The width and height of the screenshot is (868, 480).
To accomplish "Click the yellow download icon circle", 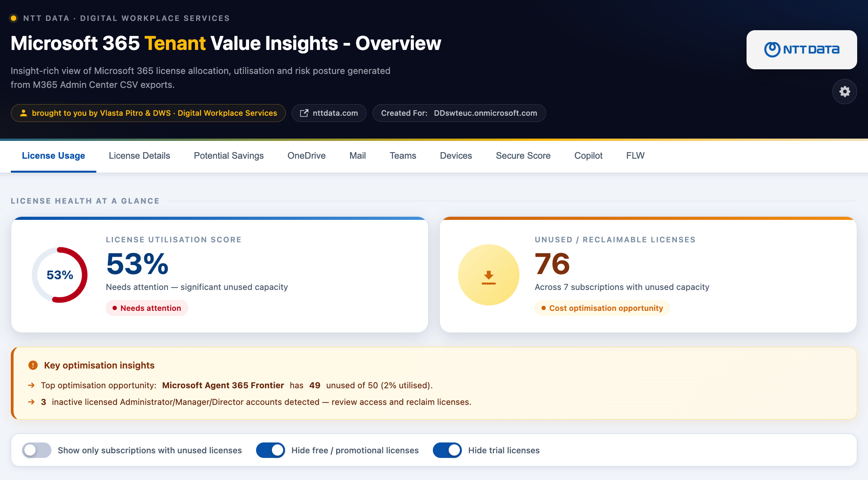I will [x=489, y=275].
